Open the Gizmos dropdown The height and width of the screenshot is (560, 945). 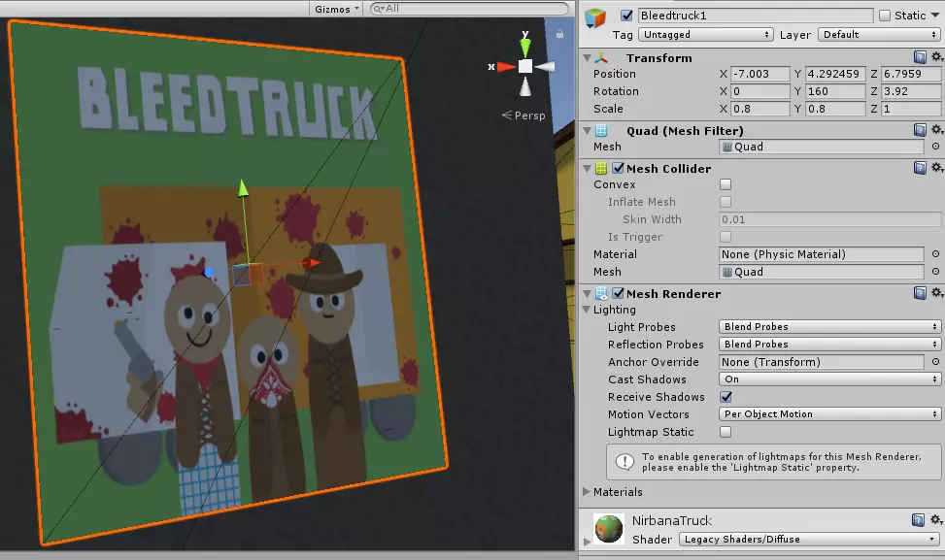pos(336,9)
